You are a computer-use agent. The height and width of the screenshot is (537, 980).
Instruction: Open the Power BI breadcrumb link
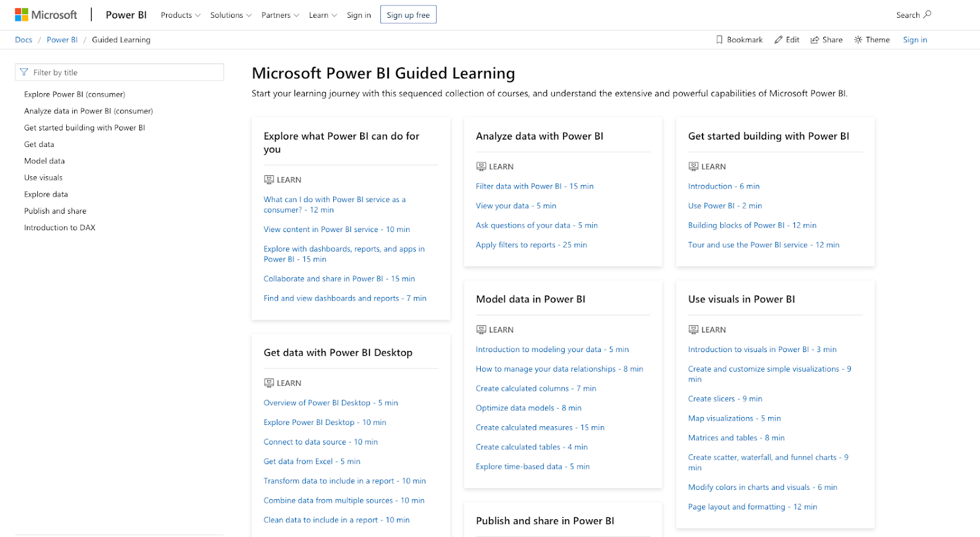(x=62, y=40)
